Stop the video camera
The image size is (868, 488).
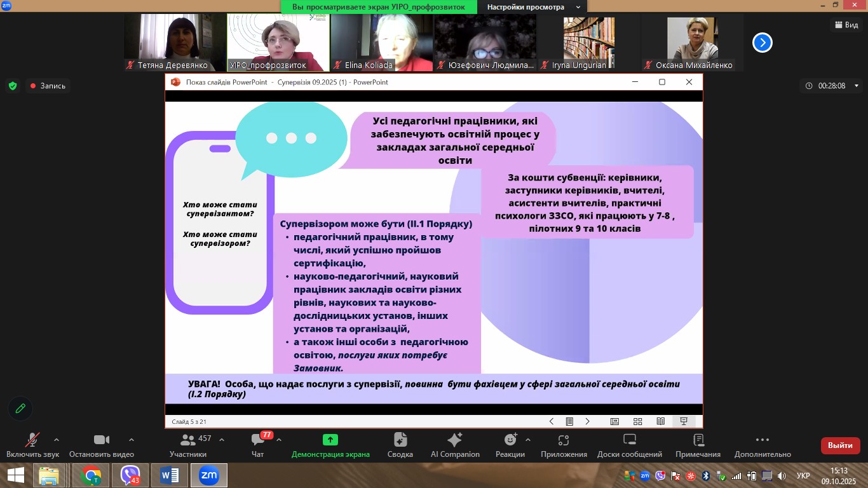102,445
